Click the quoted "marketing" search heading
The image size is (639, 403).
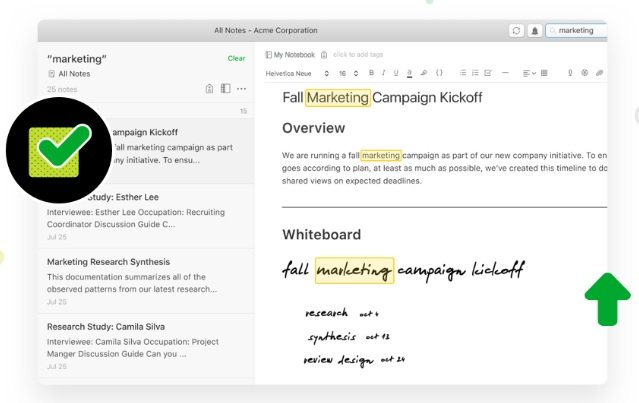click(x=77, y=59)
